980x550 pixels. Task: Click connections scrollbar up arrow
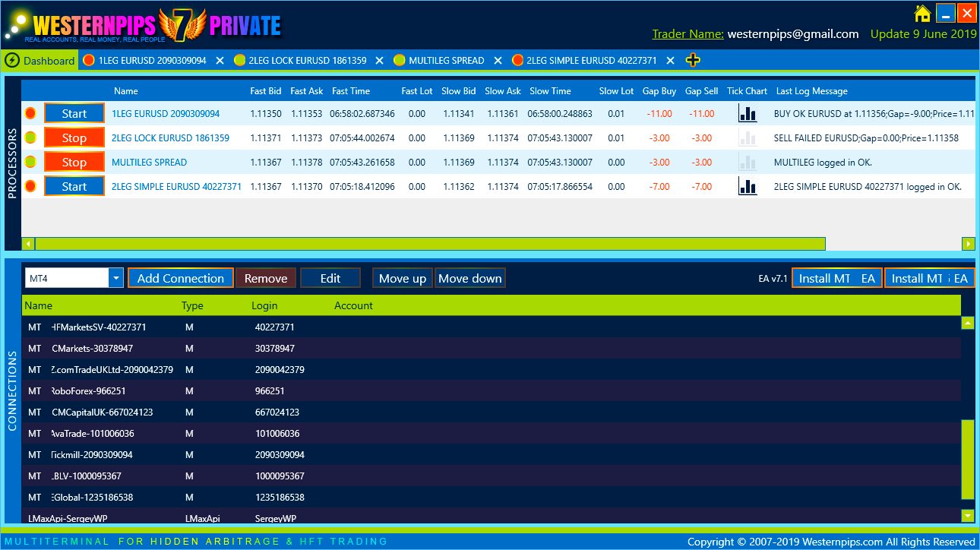[968, 323]
